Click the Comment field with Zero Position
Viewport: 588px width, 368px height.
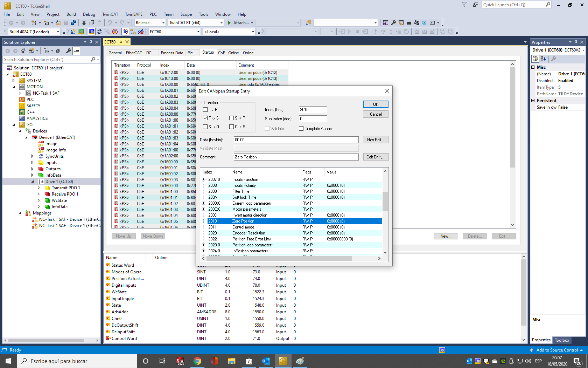pyautogui.click(x=296, y=157)
